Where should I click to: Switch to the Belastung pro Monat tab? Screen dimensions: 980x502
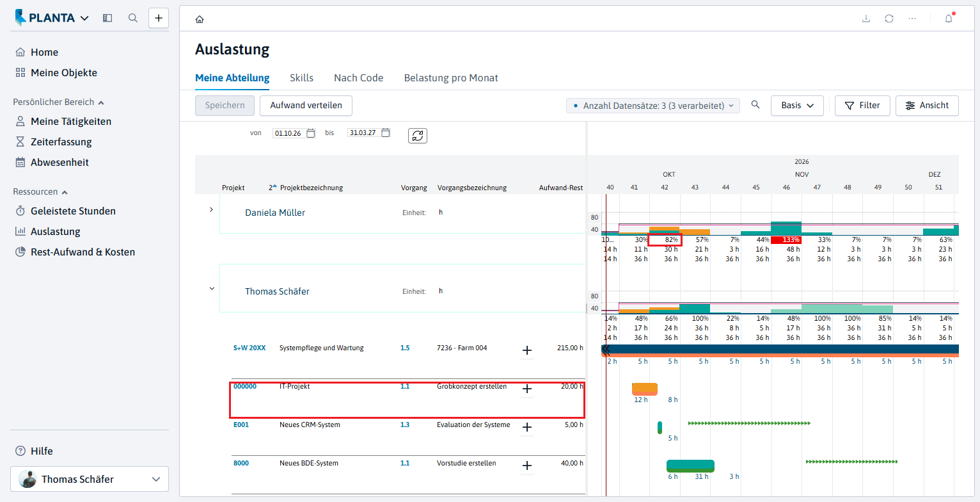(451, 78)
